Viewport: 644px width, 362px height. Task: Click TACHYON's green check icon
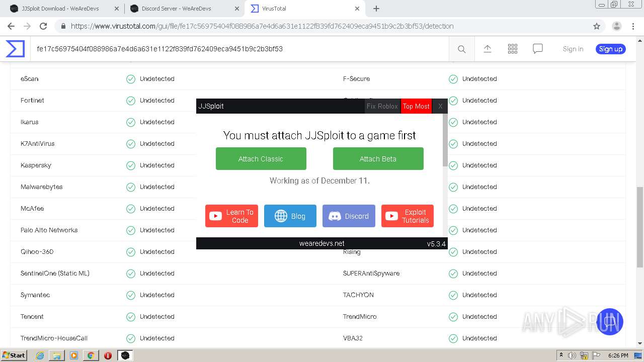coord(453,295)
